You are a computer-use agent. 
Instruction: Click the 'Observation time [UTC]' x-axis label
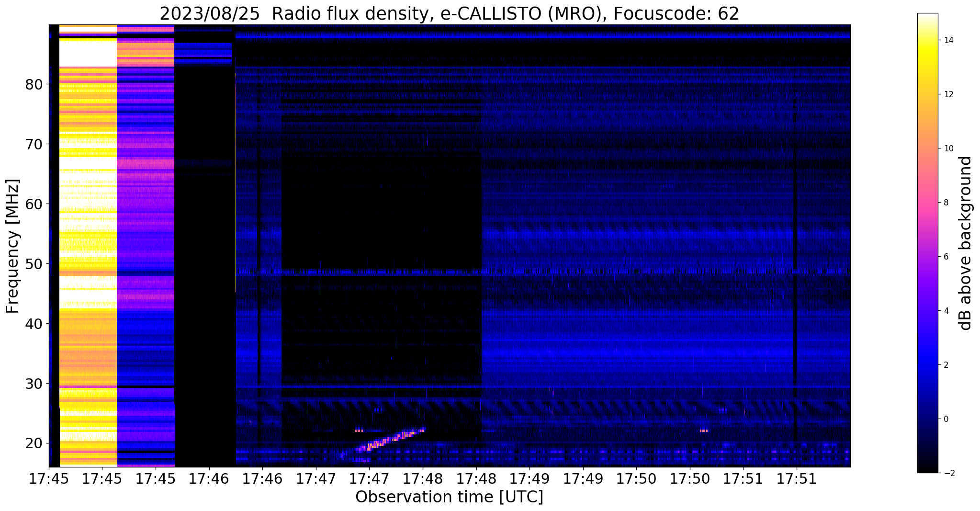449,497
